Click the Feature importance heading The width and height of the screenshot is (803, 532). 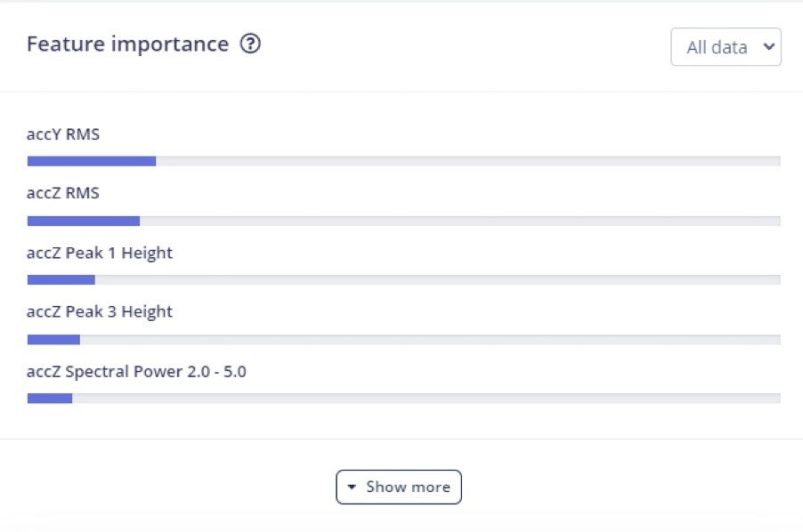pos(127,44)
